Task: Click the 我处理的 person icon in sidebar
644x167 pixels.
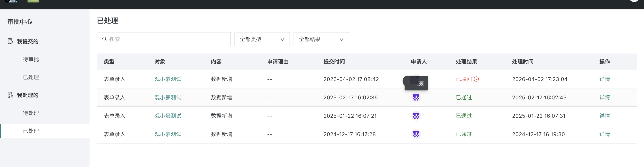Action: [x=10, y=95]
